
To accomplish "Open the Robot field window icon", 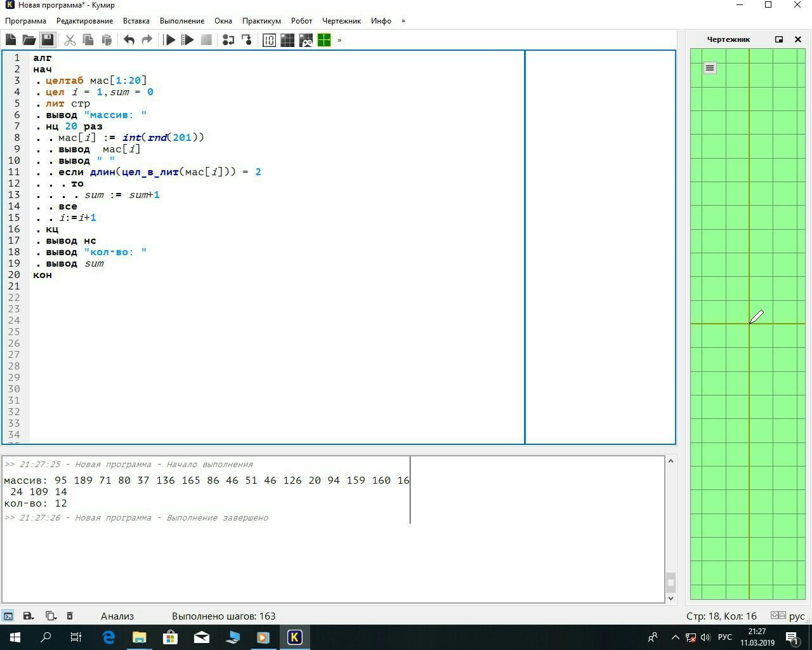I will click(287, 40).
